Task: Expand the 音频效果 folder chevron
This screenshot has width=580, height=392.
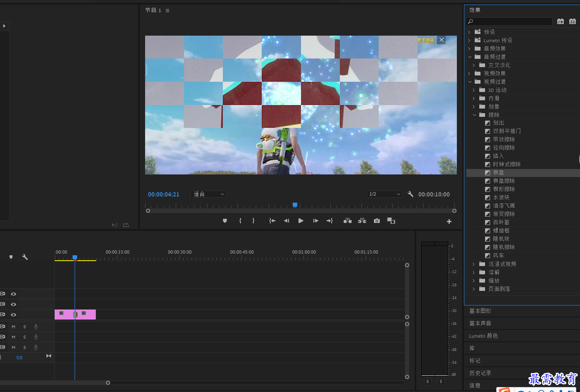Action: pos(469,48)
